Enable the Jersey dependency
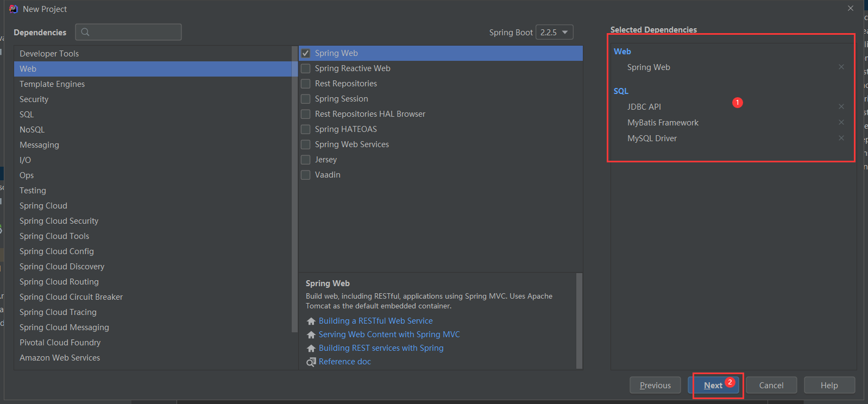868x404 pixels. (x=306, y=160)
